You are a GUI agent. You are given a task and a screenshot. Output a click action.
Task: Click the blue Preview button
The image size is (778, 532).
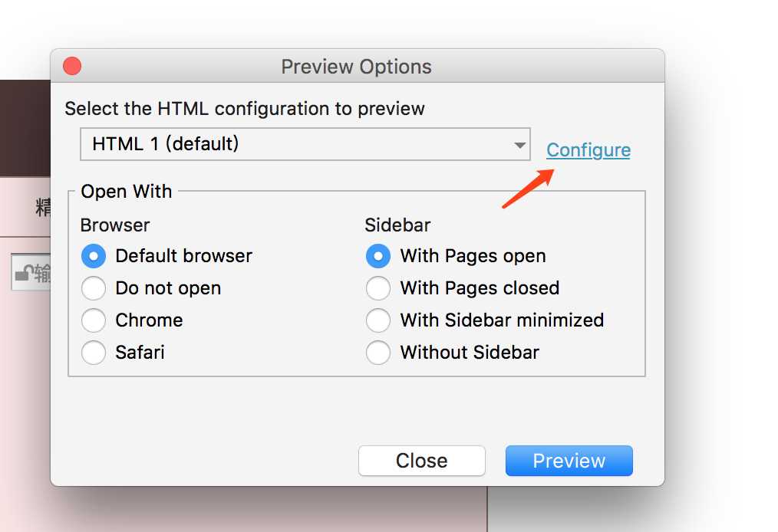[x=569, y=461]
